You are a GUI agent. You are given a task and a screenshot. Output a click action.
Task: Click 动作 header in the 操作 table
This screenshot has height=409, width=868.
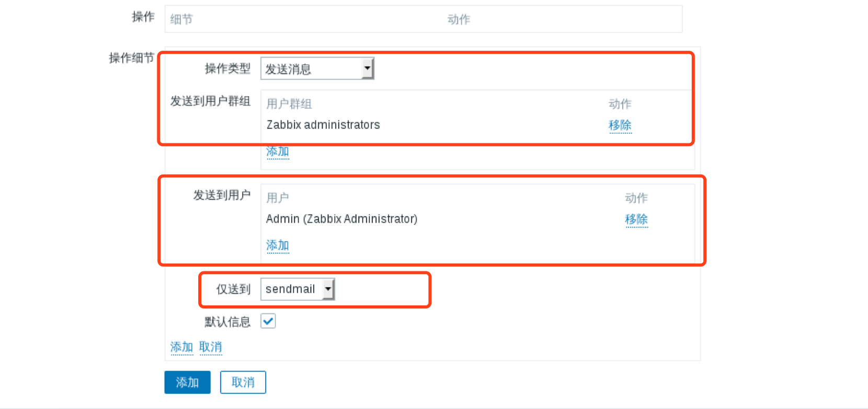tap(459, 19)
